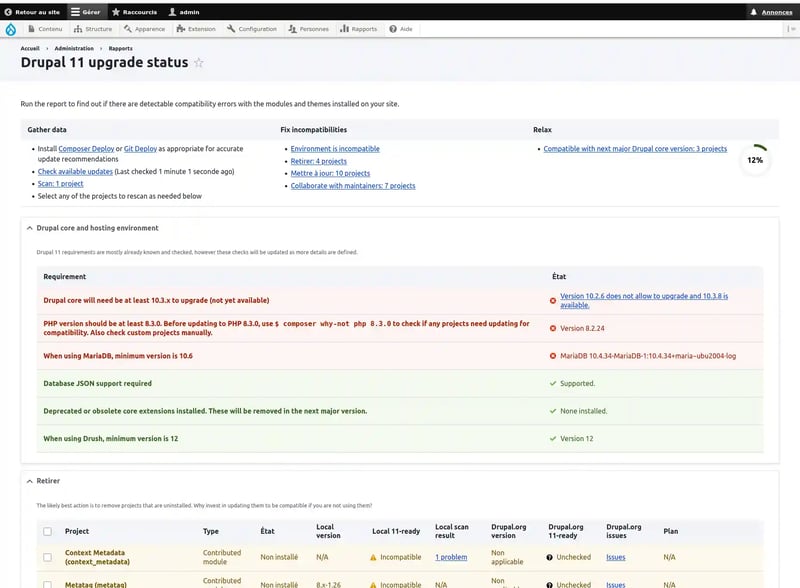
Task: Click the Project column header
Action: pos(77,531)
